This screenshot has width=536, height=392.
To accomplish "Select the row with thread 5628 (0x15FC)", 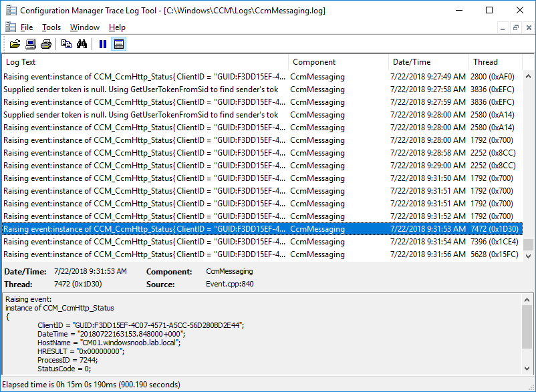I will click(x=263, y=254).
